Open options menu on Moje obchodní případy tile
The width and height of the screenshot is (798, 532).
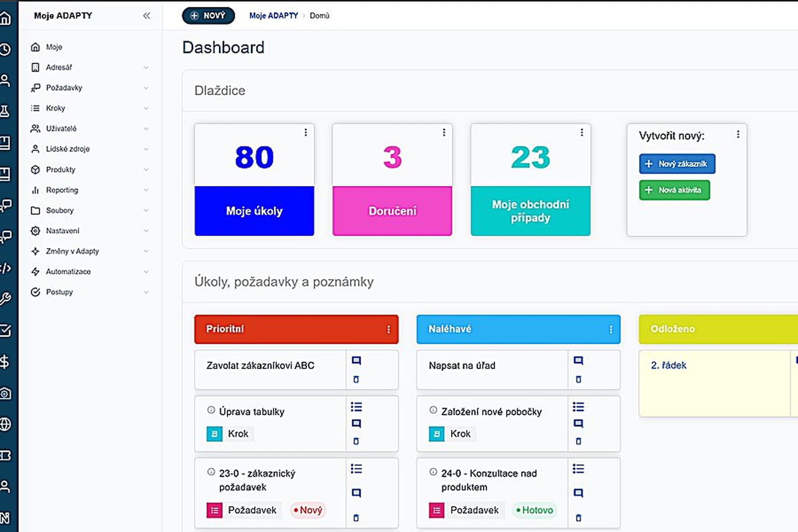pos(582,133)
